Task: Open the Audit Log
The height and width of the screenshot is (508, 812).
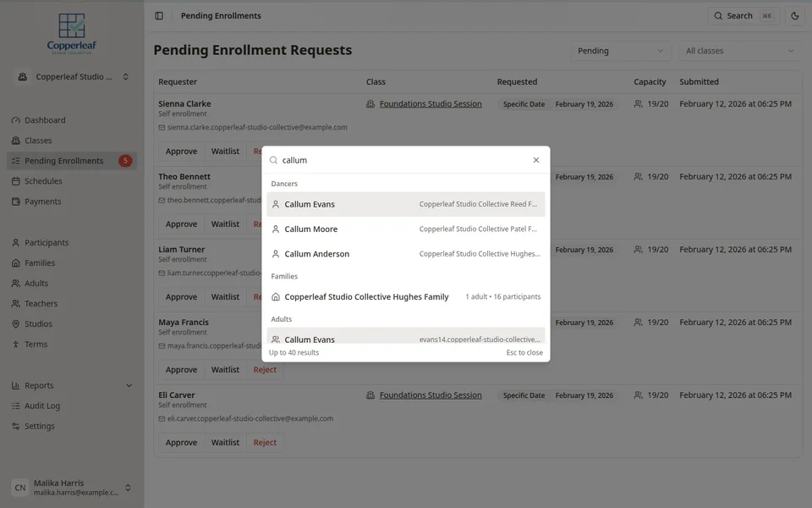Action: coord(44,406)
